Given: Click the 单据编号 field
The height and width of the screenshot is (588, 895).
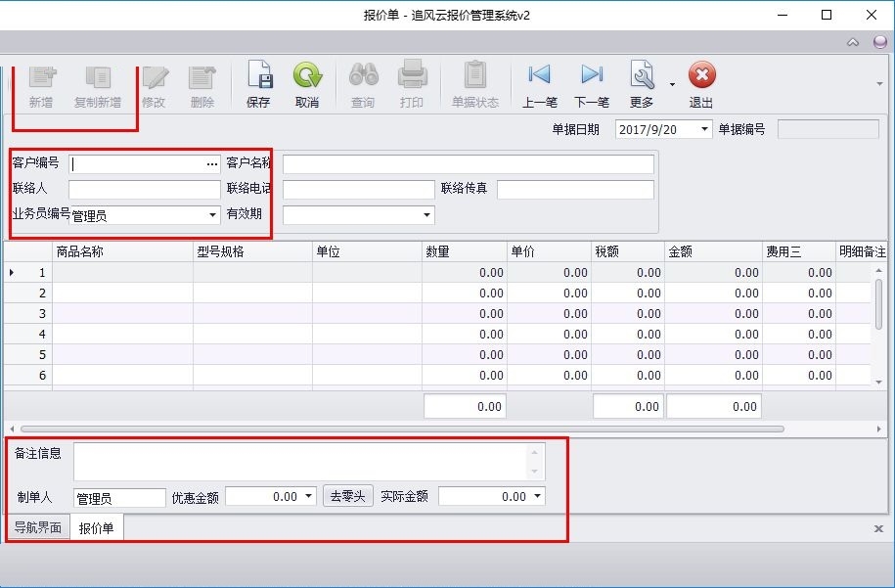Looking at the screenshot, I should tap(828, 129).
